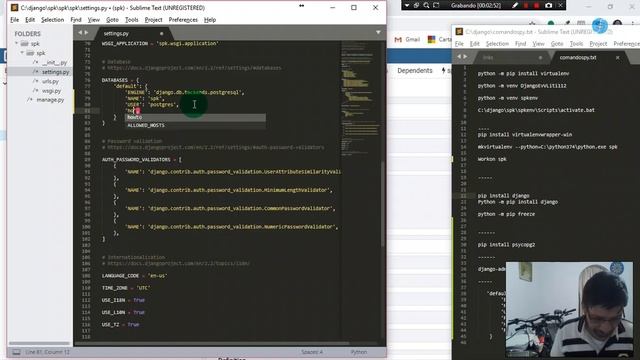Click the webcam video overlay
The image size is (640, 360).
[x=569, y=309]
